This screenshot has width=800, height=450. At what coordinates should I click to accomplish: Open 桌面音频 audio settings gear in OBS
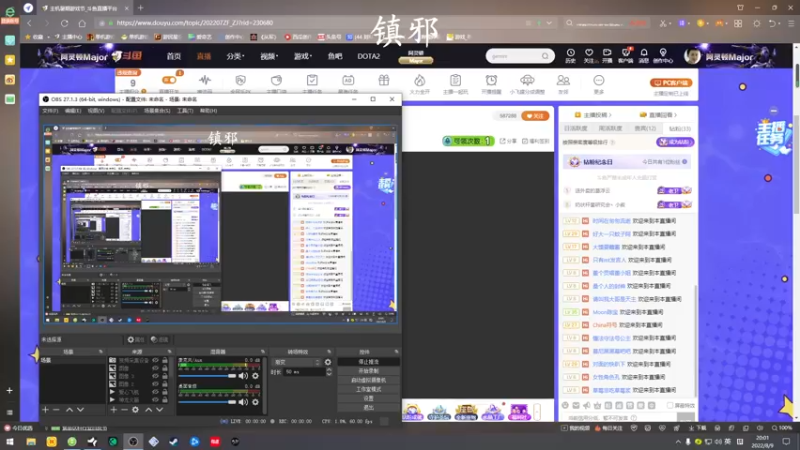255,402
